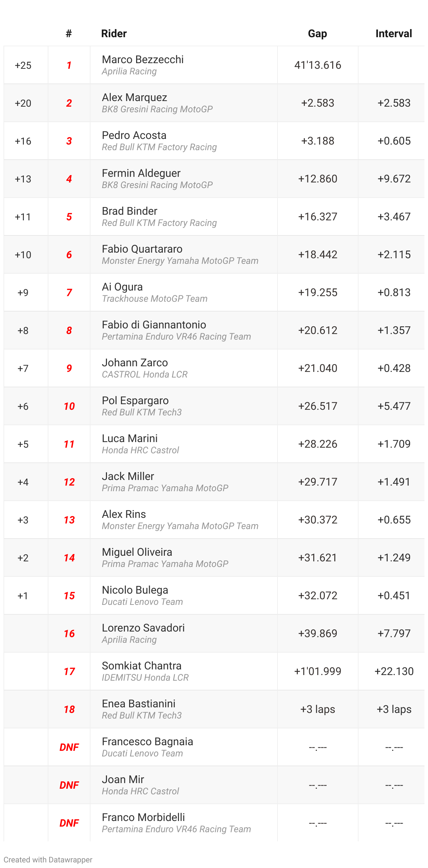The width and height of the screenshot is (428, 868).
Task: Click Alex Marquez's +2.583 gap value
Action: [317, 103]
